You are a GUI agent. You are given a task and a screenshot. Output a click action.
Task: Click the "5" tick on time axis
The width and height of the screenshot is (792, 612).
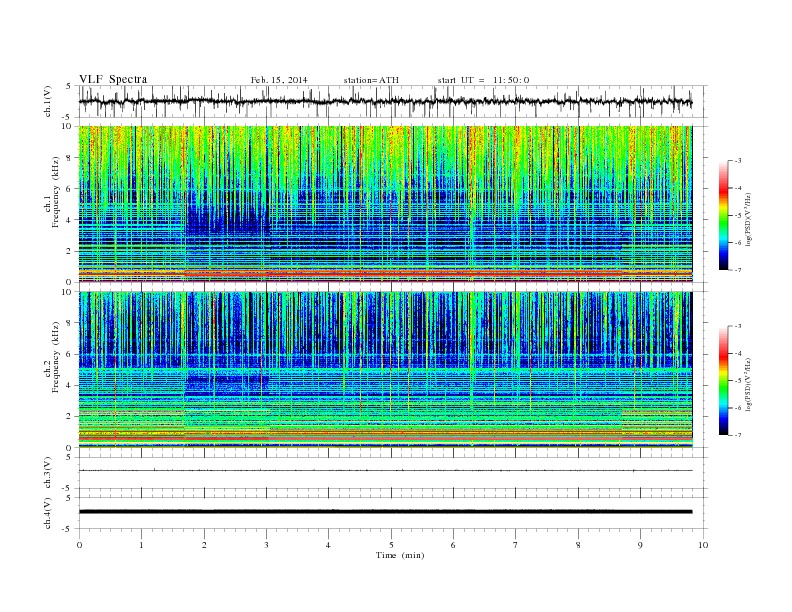(x=391, y=545)
